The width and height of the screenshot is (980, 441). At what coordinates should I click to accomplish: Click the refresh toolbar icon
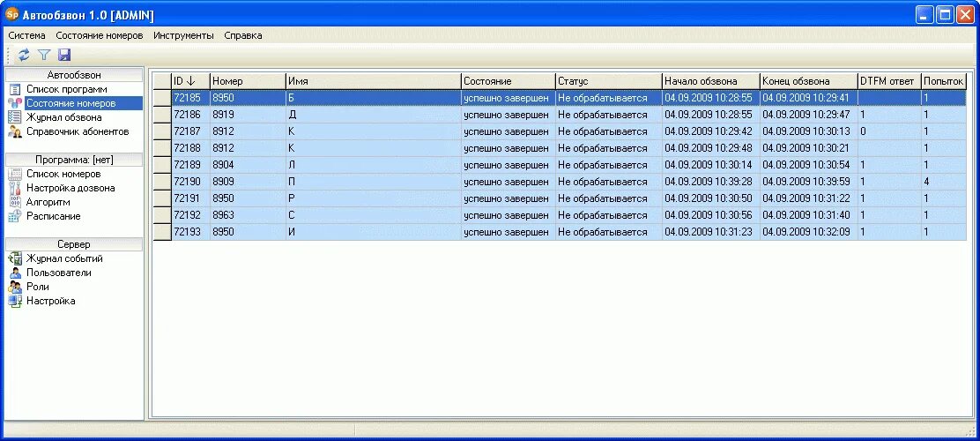pyautogui.click(x=24, y=55)
